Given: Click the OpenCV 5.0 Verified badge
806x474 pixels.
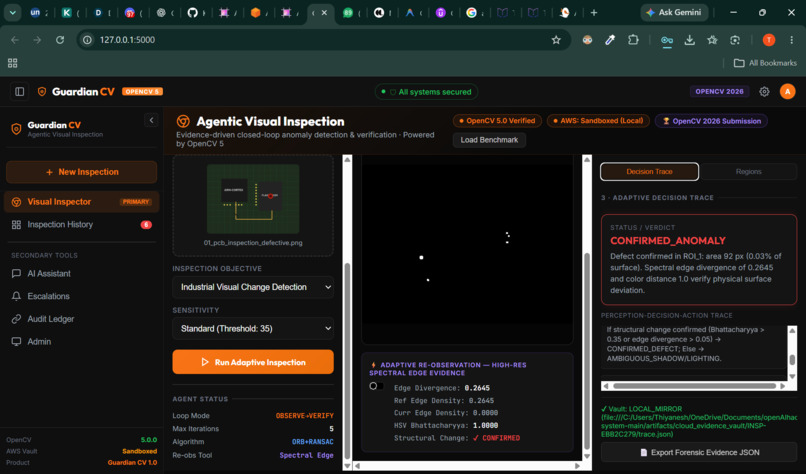Looking at the screenshot, I should (x=497, y=121).
